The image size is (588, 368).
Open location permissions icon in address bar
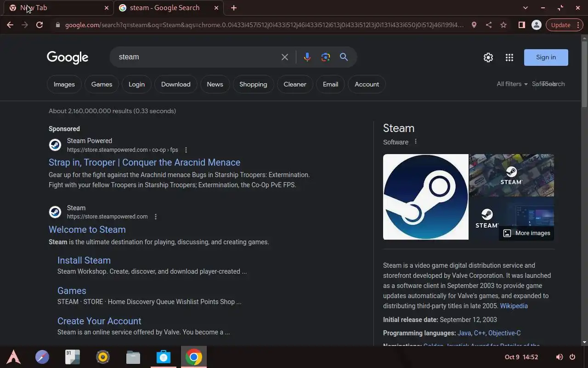point(474,25)
